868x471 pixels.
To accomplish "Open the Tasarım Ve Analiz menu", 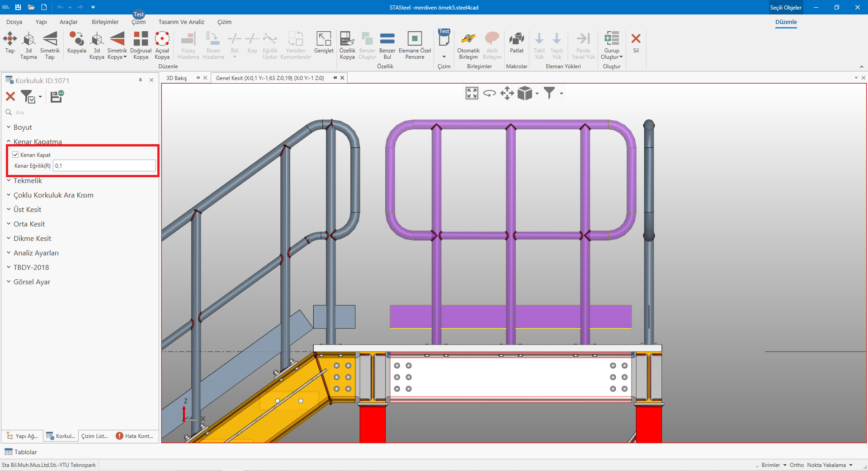I will (x=181, y=22).
